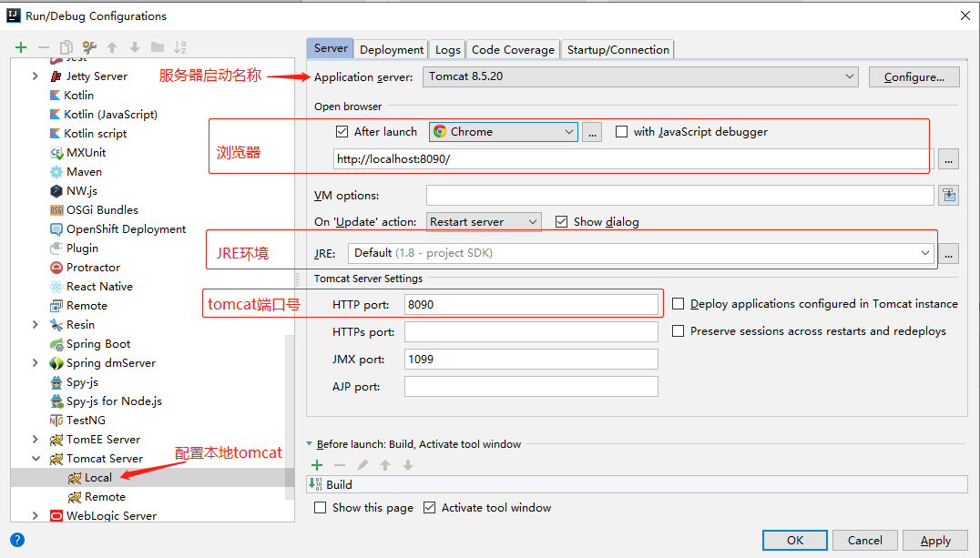Add a Before launch task with plus icon
The image size is (980, 558).
coord(317,465)
